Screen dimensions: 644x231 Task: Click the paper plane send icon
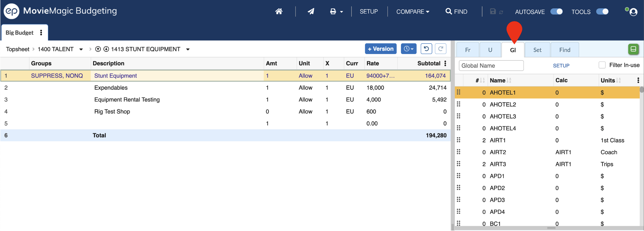(x=311, y=11)
